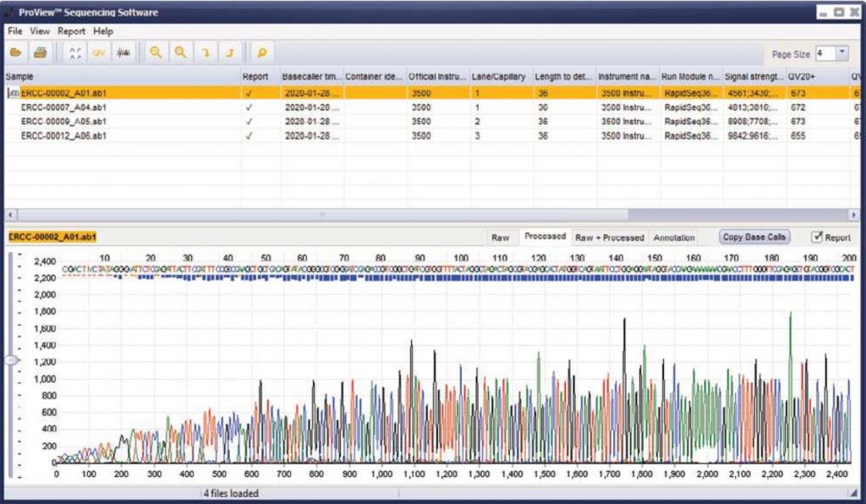Click the QV20+ value 655
866x504 pixels.
[798, 136]
